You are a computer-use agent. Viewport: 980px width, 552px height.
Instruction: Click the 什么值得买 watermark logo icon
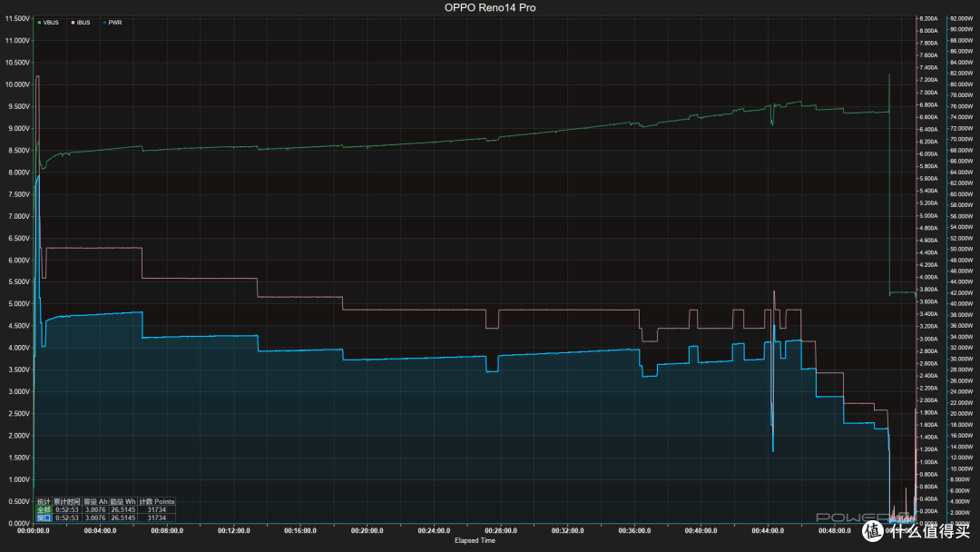[873, 531]
